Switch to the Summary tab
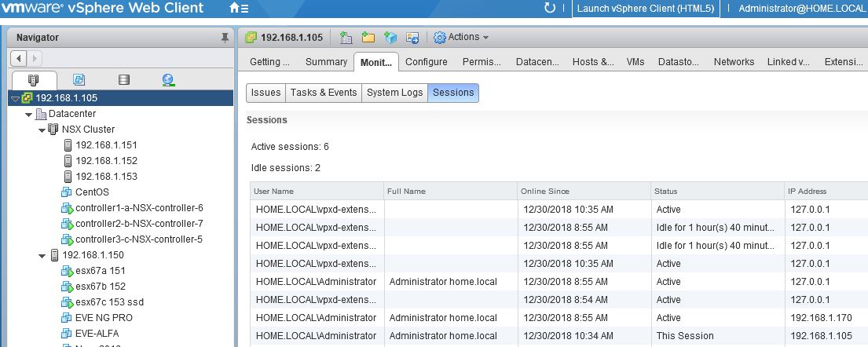Screen dimensions: 868x347 (326, 61)
